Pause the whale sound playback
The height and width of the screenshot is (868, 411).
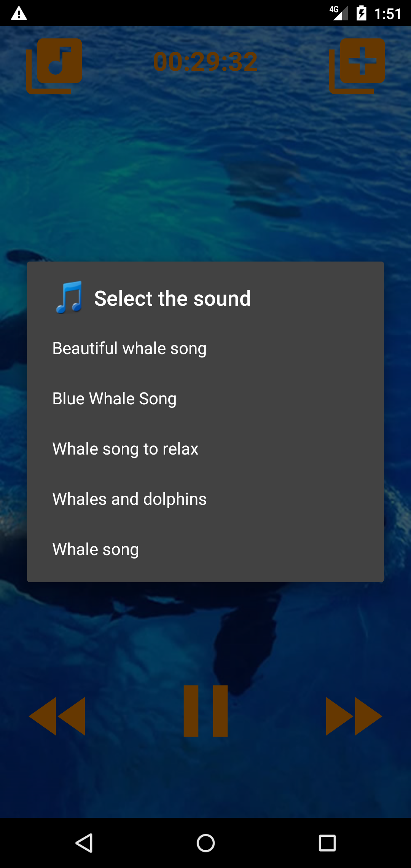point(205,711)
